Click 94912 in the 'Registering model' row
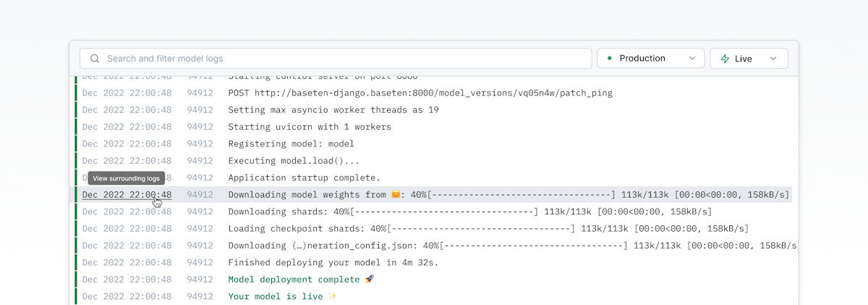The width and height of the screenshot is (868, 305). tap(200, 144)
